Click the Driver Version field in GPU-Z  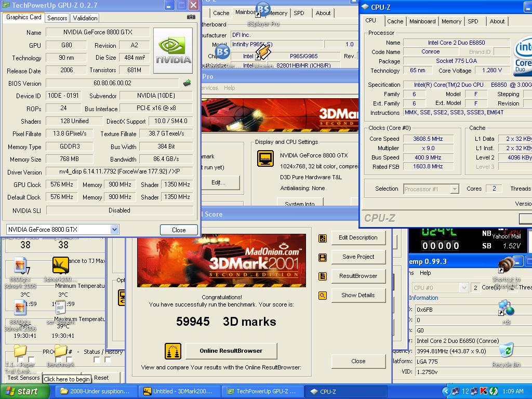click(119, 171)
